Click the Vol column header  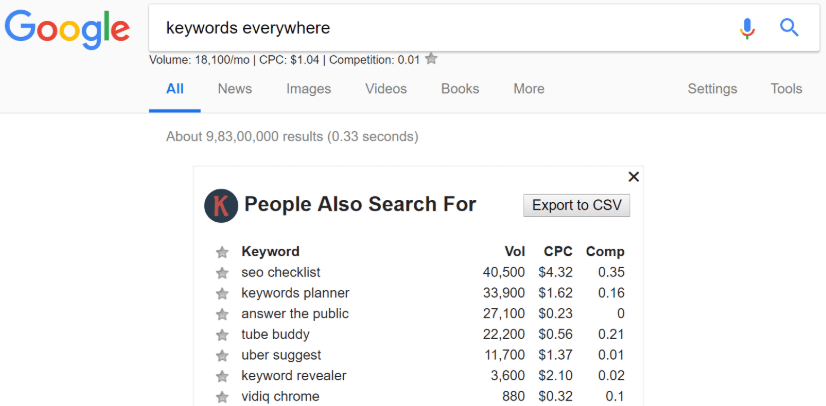click(x=515, y=252)
